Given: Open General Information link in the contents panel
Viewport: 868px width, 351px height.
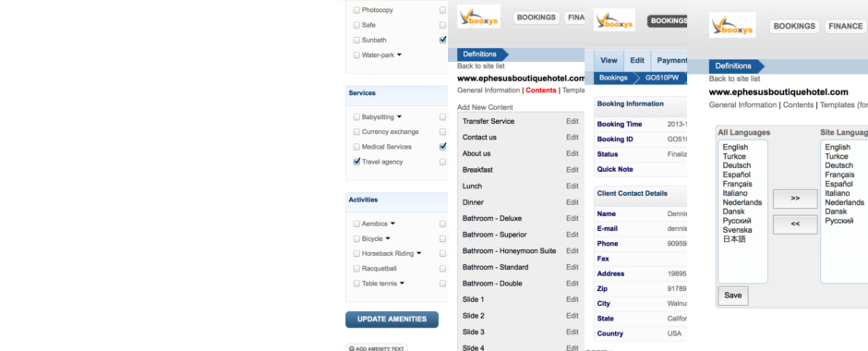Looking at the screenshot, I should 488,91.
